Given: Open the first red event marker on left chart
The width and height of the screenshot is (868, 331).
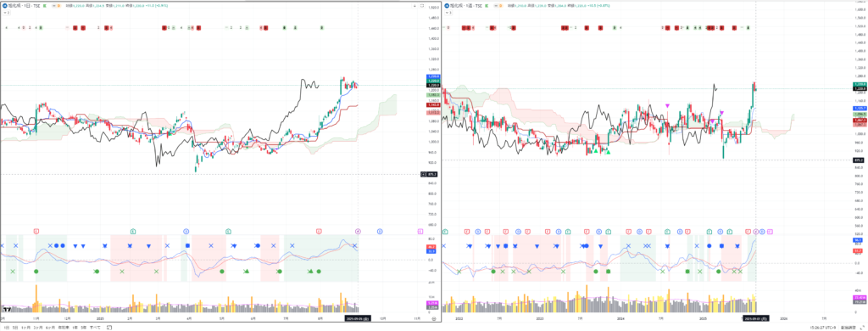Looking at the screenshot, I should pyautogui.click(x=36, y=231).
